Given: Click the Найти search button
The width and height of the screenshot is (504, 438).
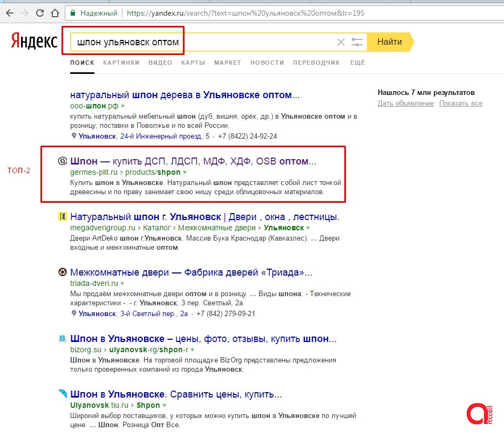Looking at the screenshot, I should coord(390,42).
